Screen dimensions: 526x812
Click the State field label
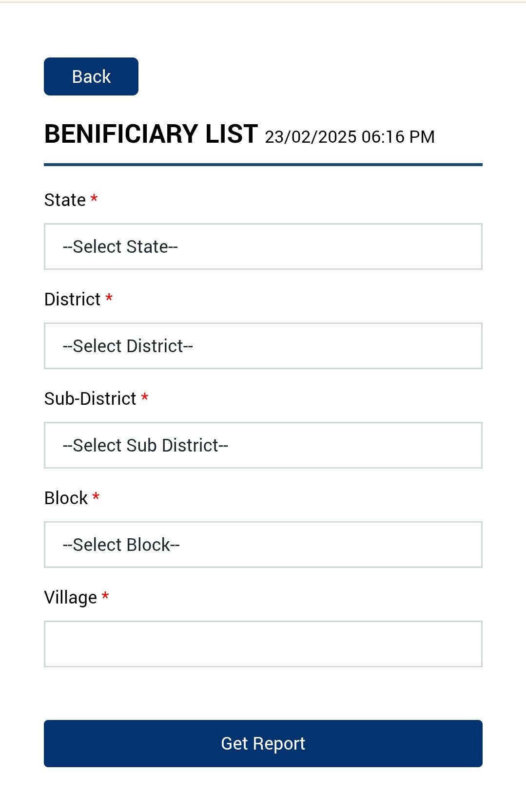(65, 200)
